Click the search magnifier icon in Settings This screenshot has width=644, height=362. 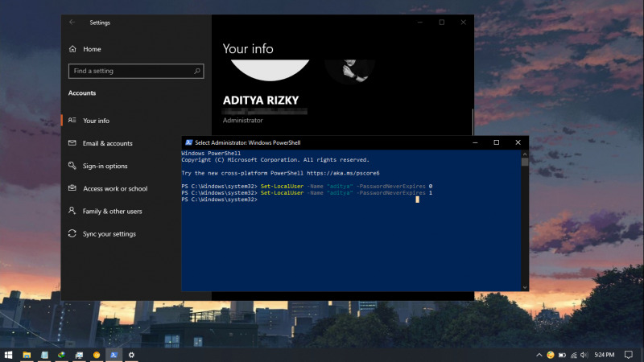coord(197,71)
